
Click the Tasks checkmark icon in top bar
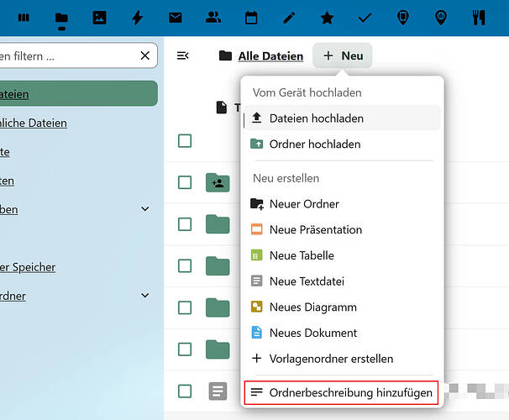(x=365, y=17)
